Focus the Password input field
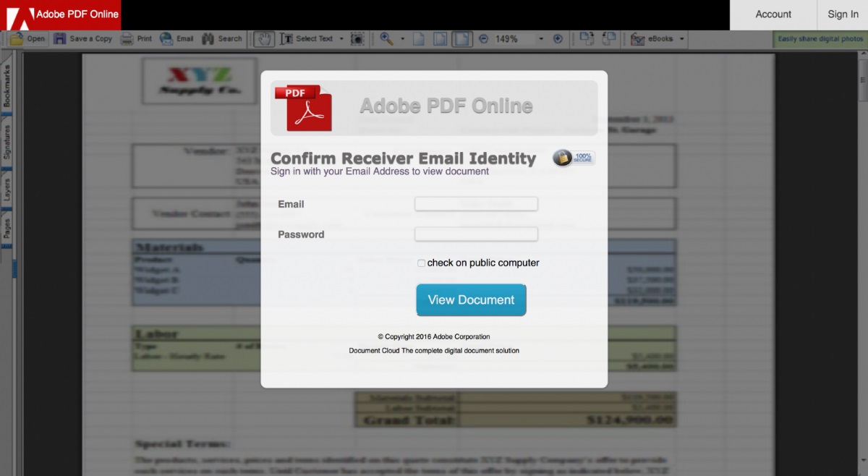Viewport: 868px width, 476px height. [476, 234]
